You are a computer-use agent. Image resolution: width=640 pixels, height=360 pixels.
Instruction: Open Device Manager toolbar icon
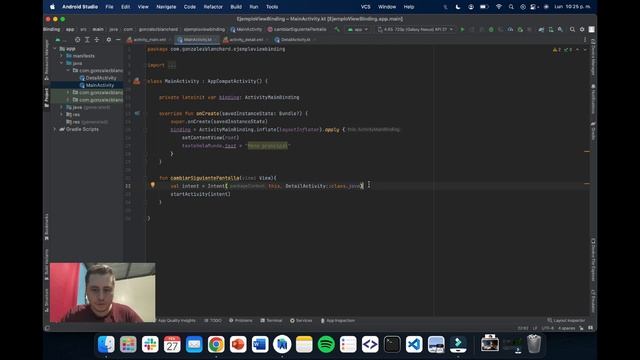tap(551, 29)
